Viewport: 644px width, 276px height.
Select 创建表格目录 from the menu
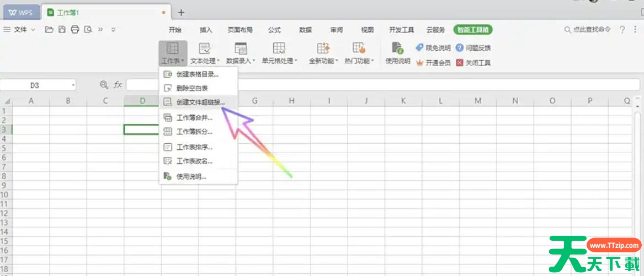198,74
